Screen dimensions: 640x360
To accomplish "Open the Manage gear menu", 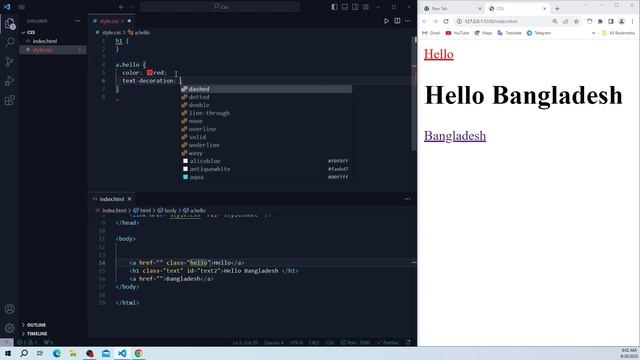I will (10, 328).
